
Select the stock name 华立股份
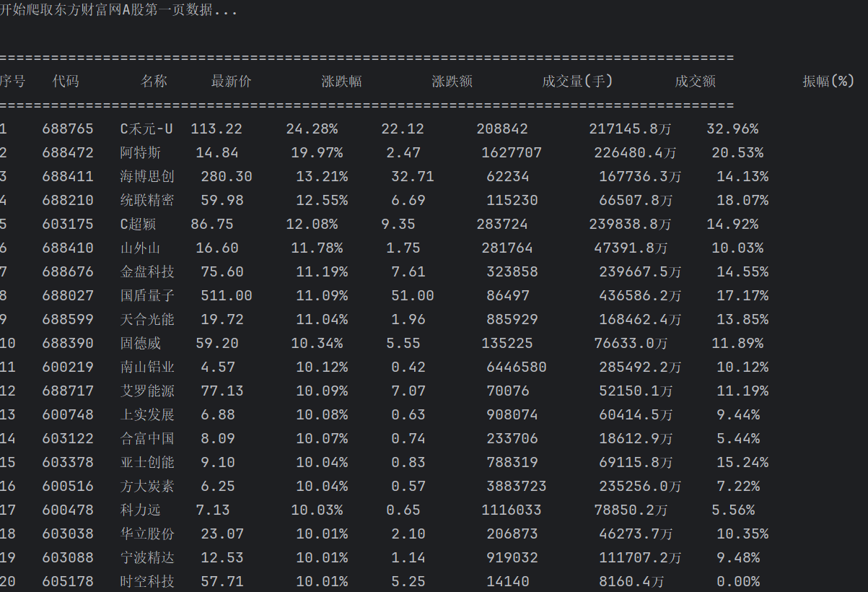pyautogui.click(x=147, y=534)
